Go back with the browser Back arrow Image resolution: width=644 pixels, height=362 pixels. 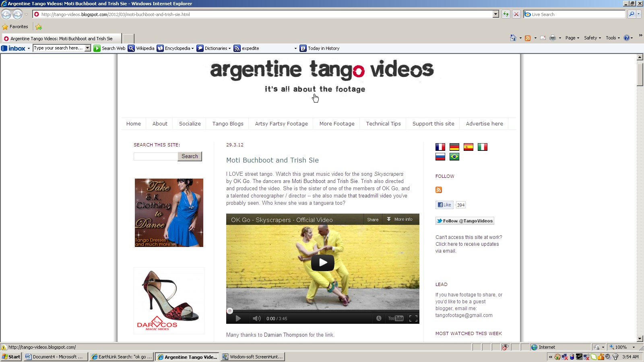pos(6,14)
